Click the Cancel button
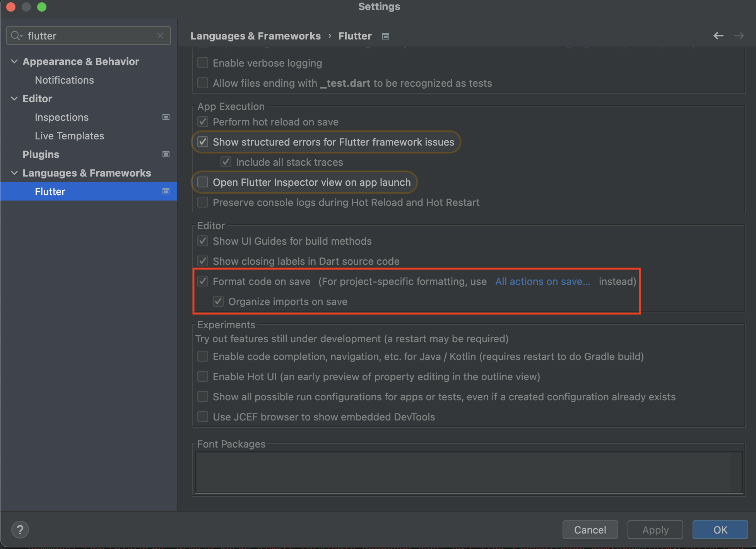This screenshot has width=756, height=549. pyautogui.click(x=590, y=530)
